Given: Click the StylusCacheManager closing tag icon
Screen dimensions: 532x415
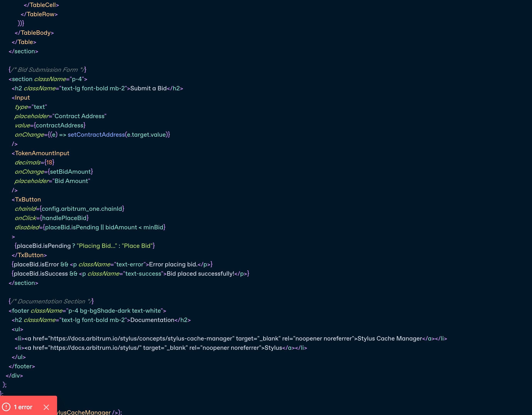Looking at the screenshot, I should pos(114,412).
